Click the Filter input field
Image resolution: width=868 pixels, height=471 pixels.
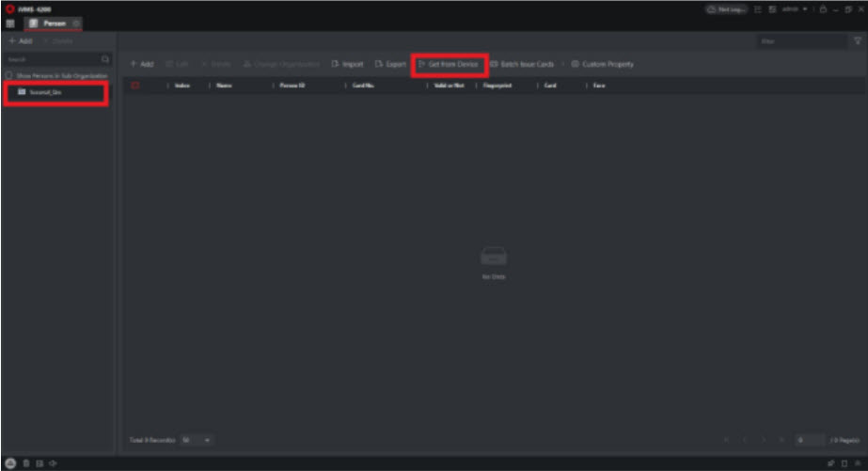(x=799, y=41)
